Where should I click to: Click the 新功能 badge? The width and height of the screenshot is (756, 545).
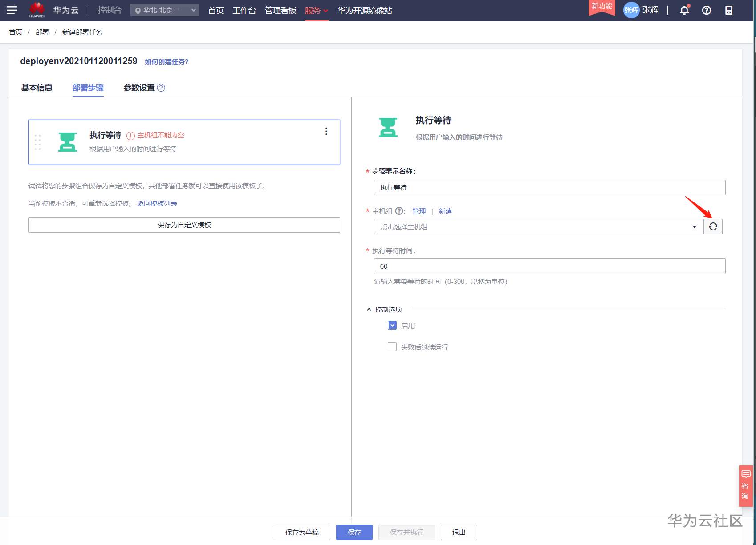(x=602, y=7)
